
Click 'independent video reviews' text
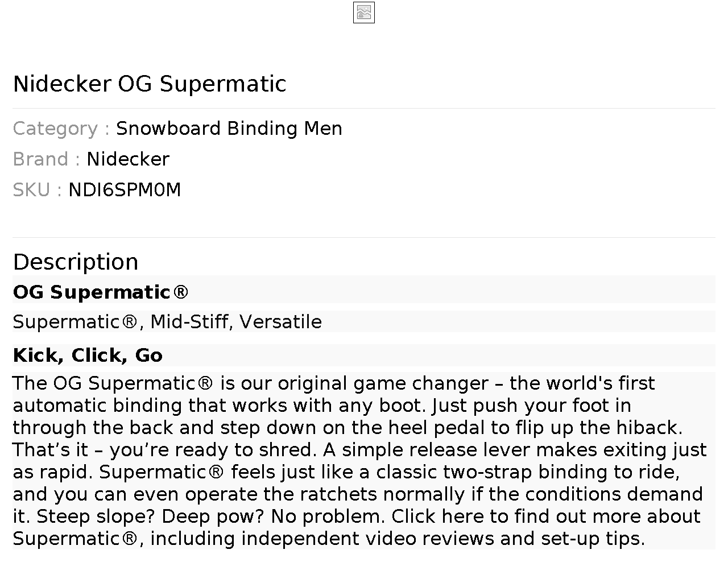pos(367,539)
